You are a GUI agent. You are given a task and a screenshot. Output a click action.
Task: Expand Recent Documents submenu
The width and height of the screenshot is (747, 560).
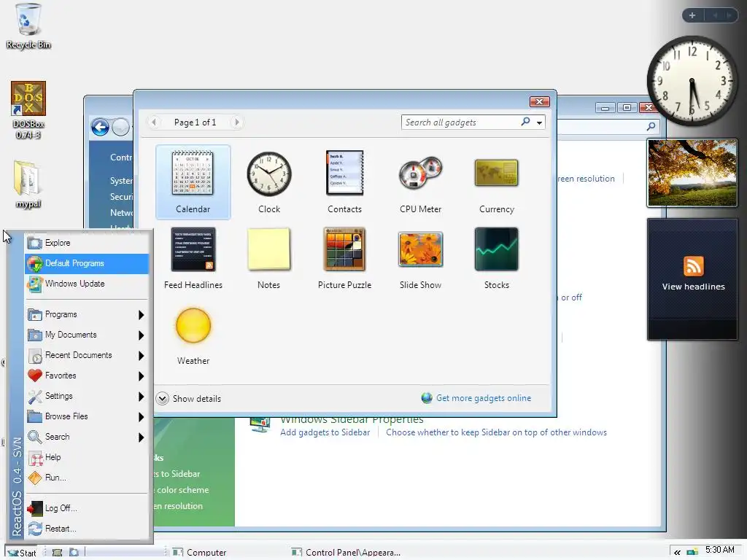(87, 355)
